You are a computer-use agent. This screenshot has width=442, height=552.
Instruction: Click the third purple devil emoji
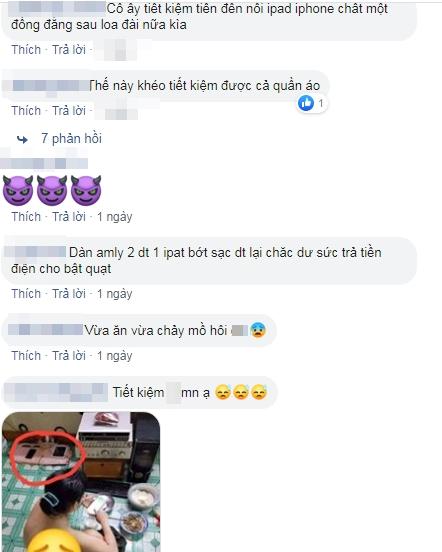(x=86, y=190)
